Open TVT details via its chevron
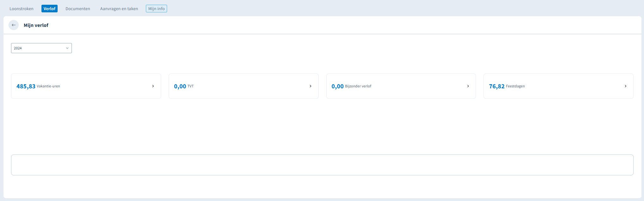This screenshot has height=201, width=644. click(310, 86)
